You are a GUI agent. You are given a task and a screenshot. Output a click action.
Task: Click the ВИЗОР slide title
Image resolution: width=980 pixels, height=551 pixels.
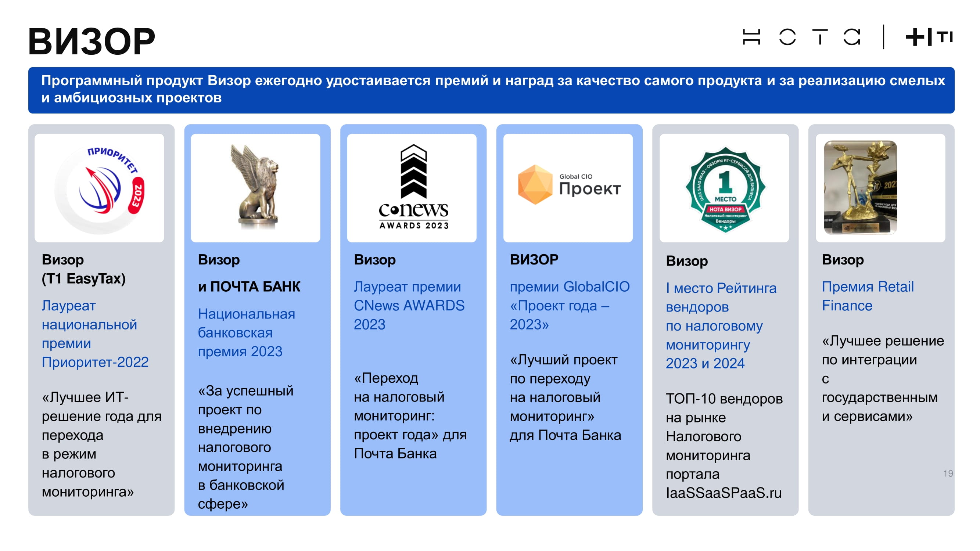click(x=92, y=41)
